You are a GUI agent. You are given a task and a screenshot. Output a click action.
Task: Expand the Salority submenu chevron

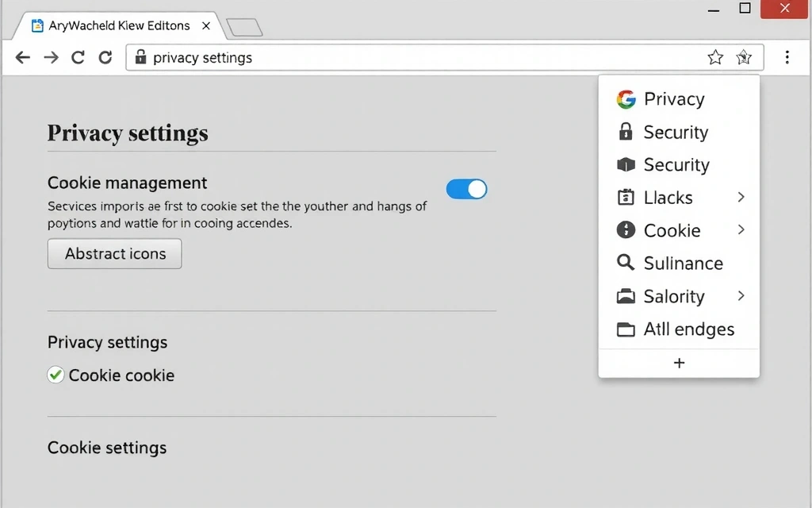tap(741, 296)
